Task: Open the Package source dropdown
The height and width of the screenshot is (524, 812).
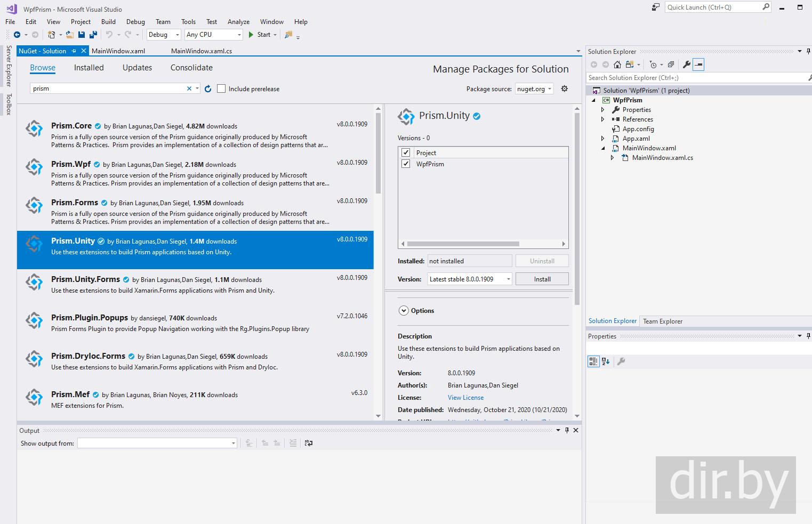Action: point(534,89)
